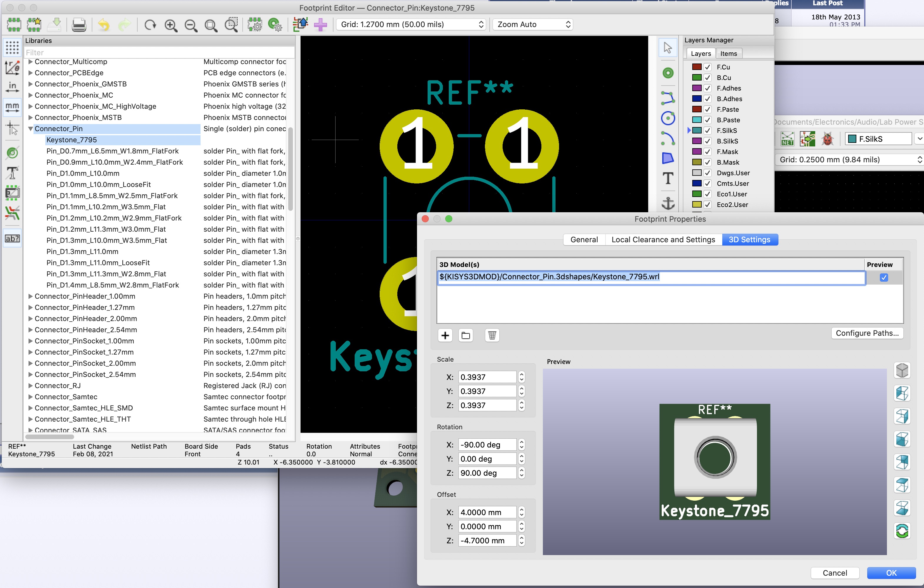The image size is (924, 588).
Task: Click the F.Cu red color swatch
Action: click(x=696, y=67)
